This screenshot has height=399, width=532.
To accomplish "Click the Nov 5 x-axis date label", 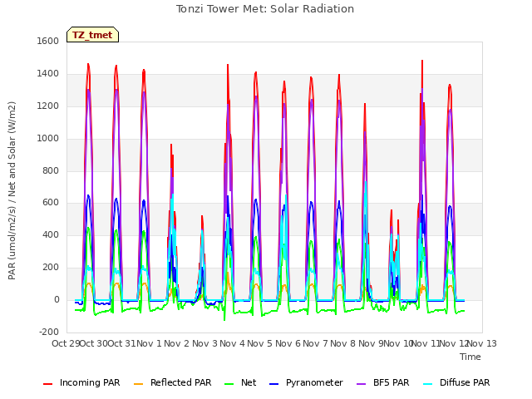I will (259, 343).
